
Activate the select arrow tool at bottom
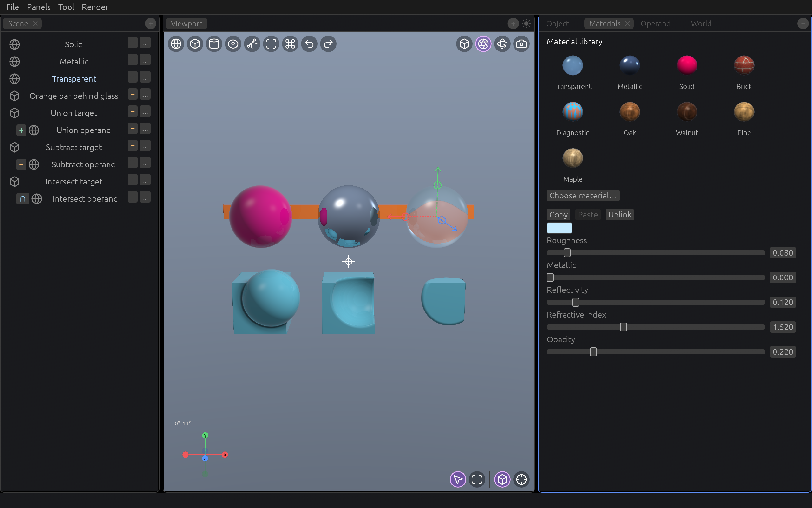coord(458,479)
